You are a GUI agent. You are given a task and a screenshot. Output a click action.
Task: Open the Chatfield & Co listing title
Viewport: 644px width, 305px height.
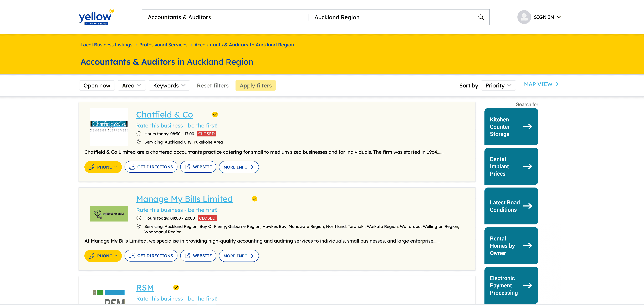(x=165, y=115)
